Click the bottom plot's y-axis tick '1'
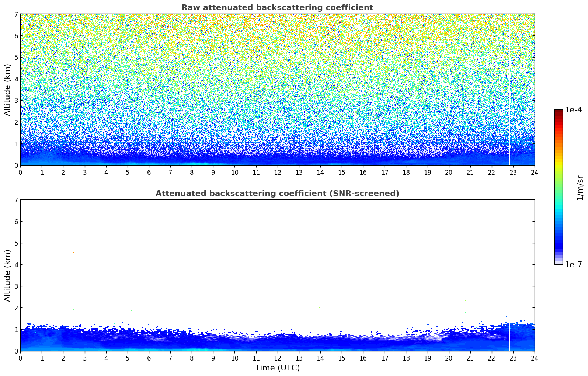588x376 pixels. pyautogui.click(x=16, y=330)
